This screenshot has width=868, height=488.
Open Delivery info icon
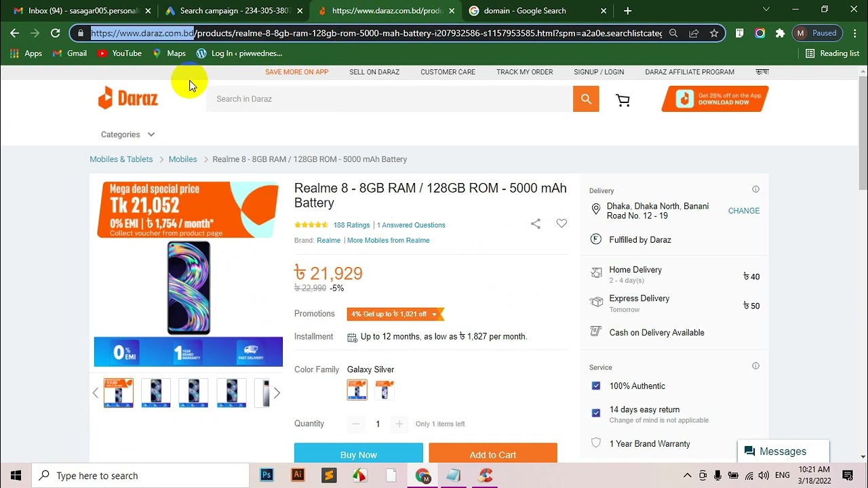(x=755, y=189)
